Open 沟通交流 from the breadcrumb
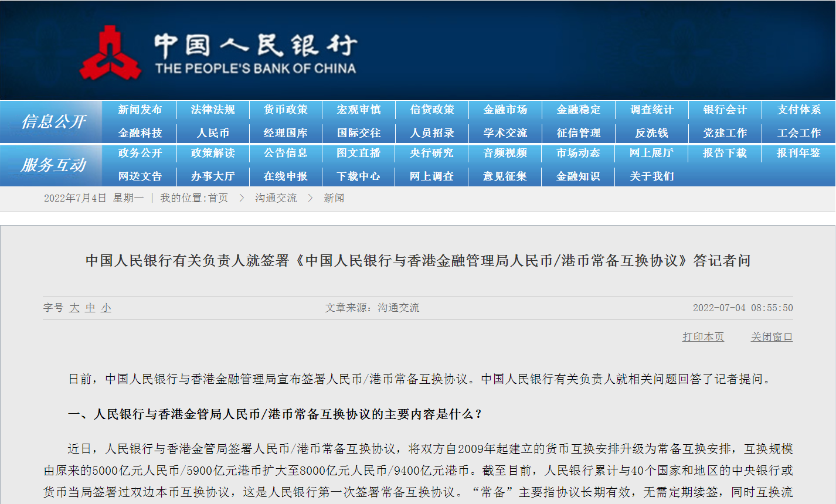Screen dimensions: 836x504 coord(276,198)
